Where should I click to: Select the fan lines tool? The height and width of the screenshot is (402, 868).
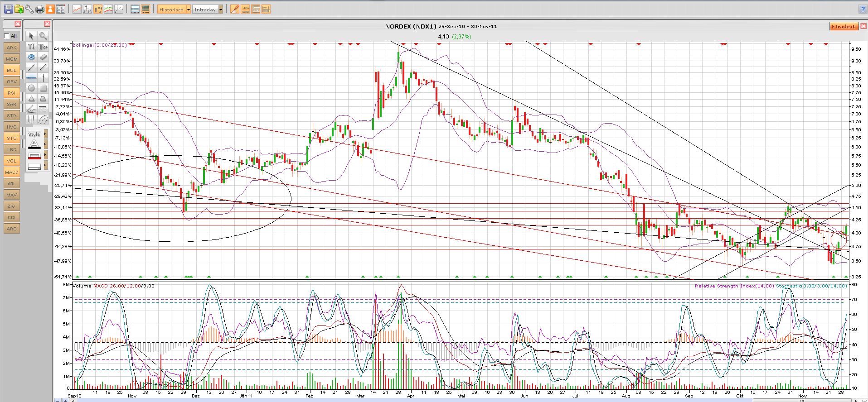(x=31, y=109)
